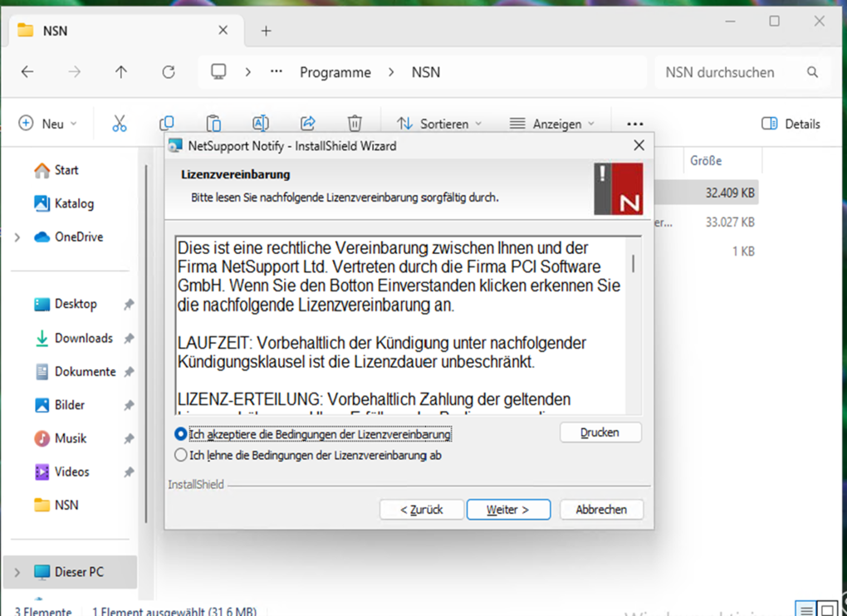The height and width of the screenshot is (616, 847).
Task: Go up one folder with the up arrow
Action: click(121, 72)
